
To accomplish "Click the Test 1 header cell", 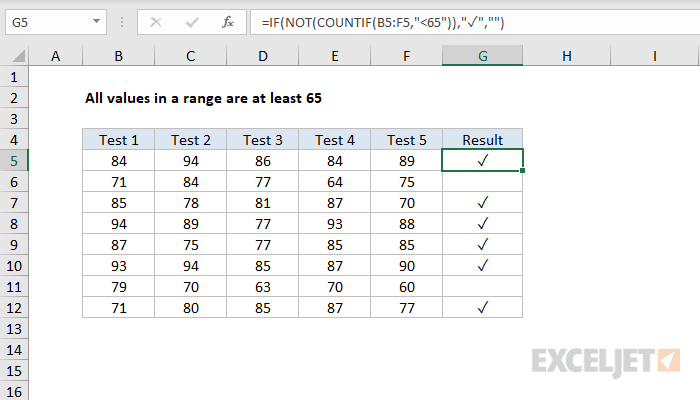I will (x=118, y=139).
